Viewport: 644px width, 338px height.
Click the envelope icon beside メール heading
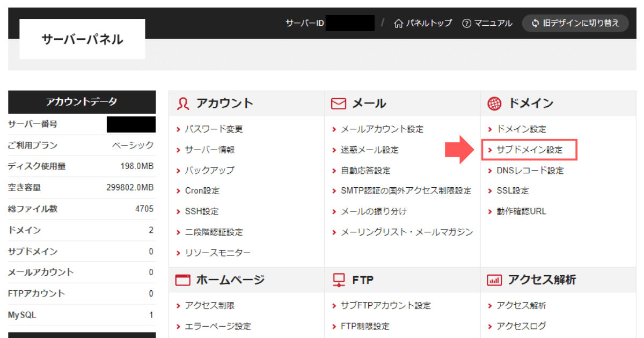(x=339, y=103)
